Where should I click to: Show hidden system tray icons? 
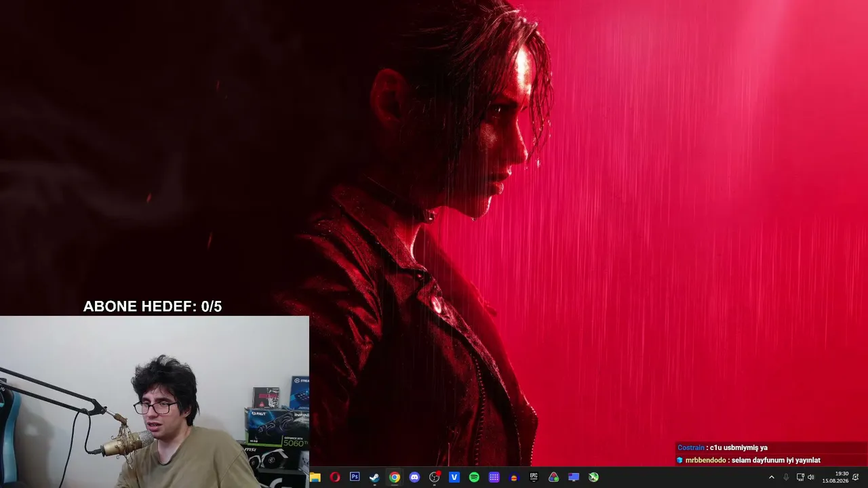pos(771,477)
